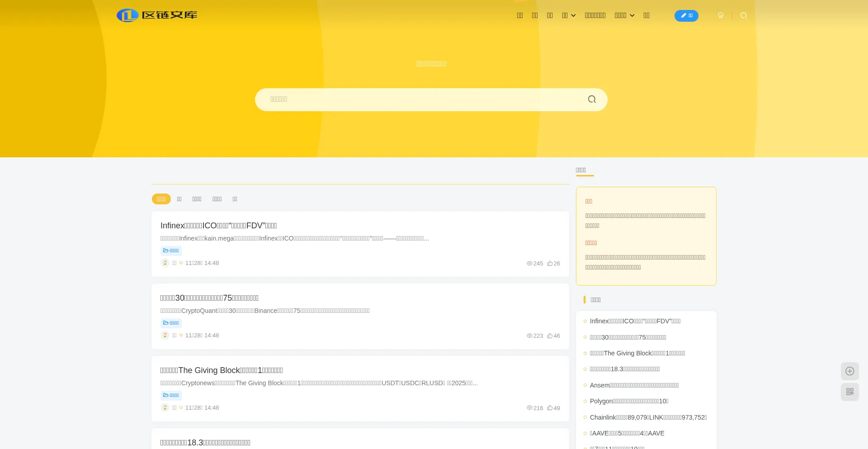Show the QR code floating button

tap(849, 392)
